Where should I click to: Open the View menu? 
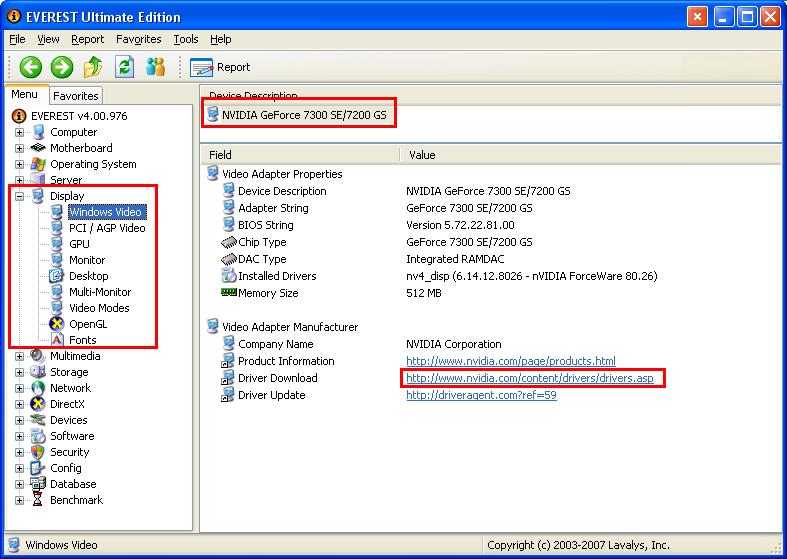coord(48,39)
